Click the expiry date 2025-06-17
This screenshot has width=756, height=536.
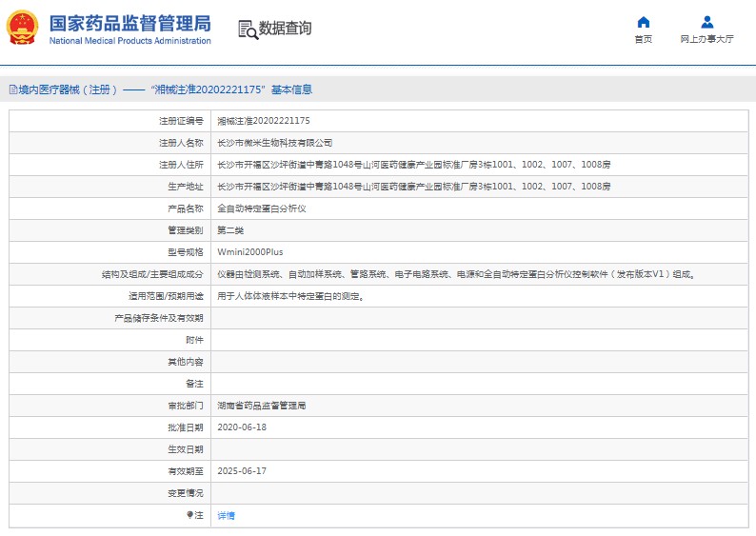[x=242, y=471]
